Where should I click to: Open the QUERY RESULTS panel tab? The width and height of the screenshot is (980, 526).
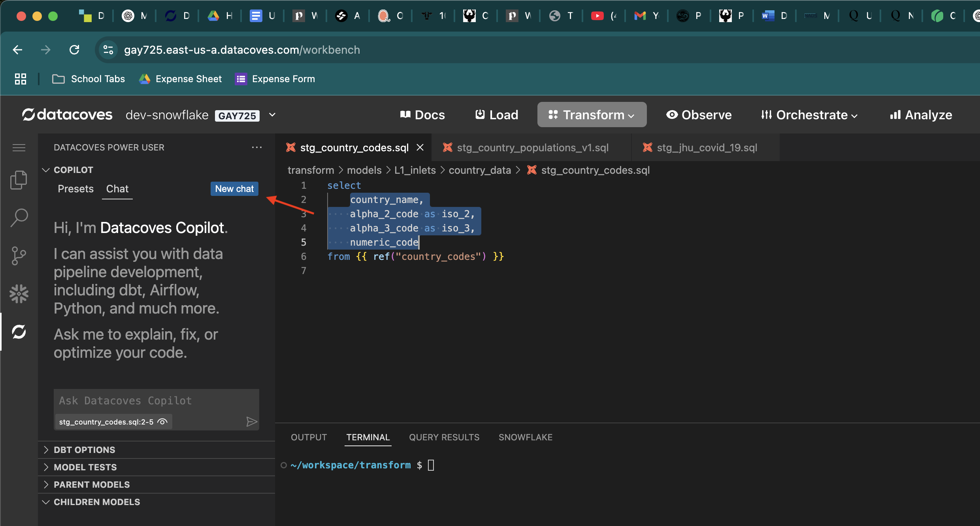coord(444,437)
